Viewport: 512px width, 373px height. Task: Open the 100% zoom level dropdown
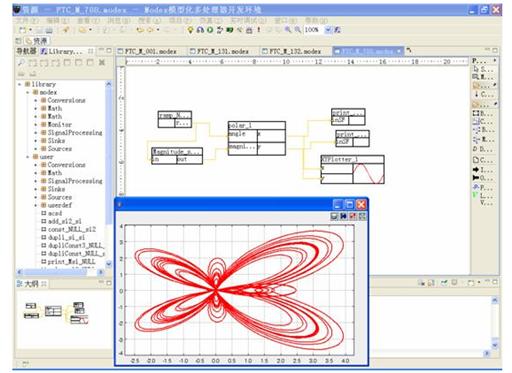pyautogui.click(x=328, y=30)
